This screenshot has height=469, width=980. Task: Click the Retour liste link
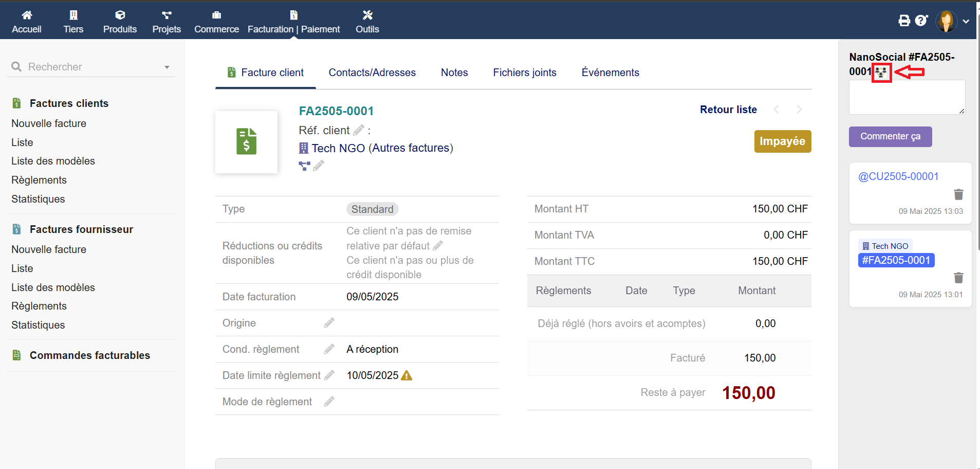728,110
